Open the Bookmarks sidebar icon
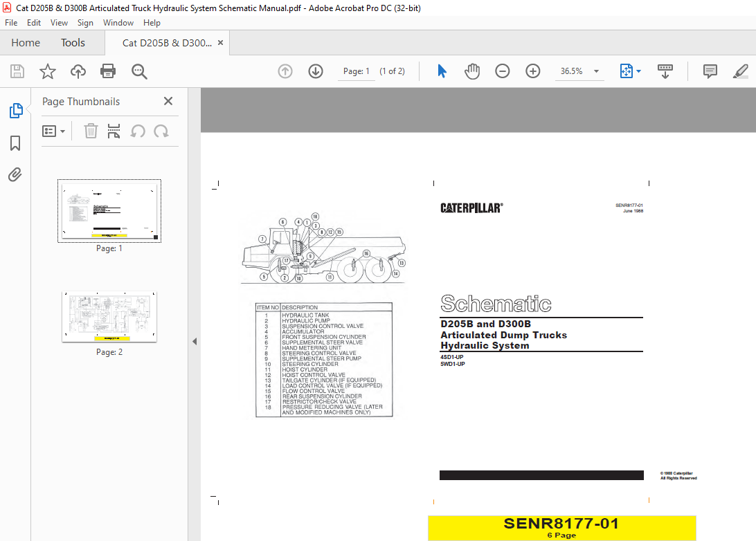756x541 pixels. 15,143
